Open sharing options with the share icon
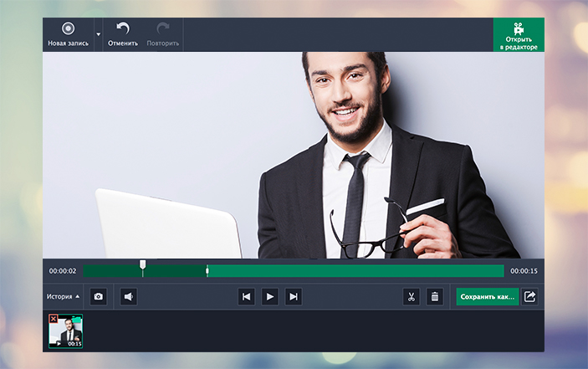The image size is (588, 369). 529,296
